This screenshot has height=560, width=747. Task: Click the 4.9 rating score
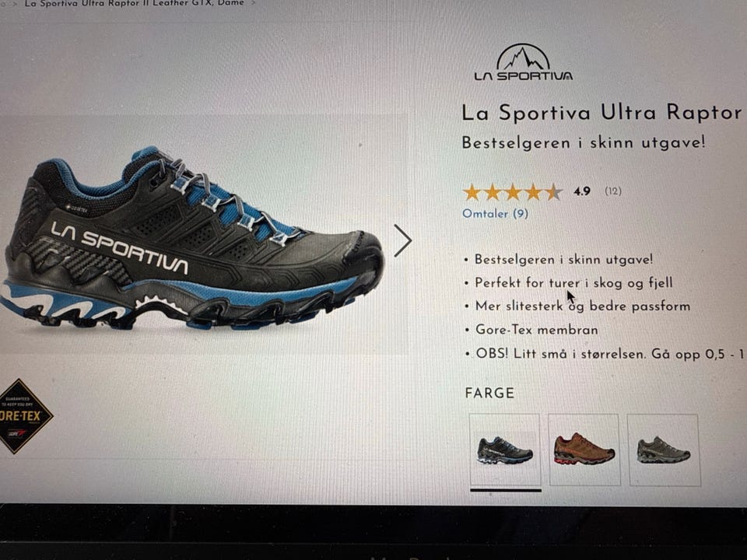[x=582, y=191]
